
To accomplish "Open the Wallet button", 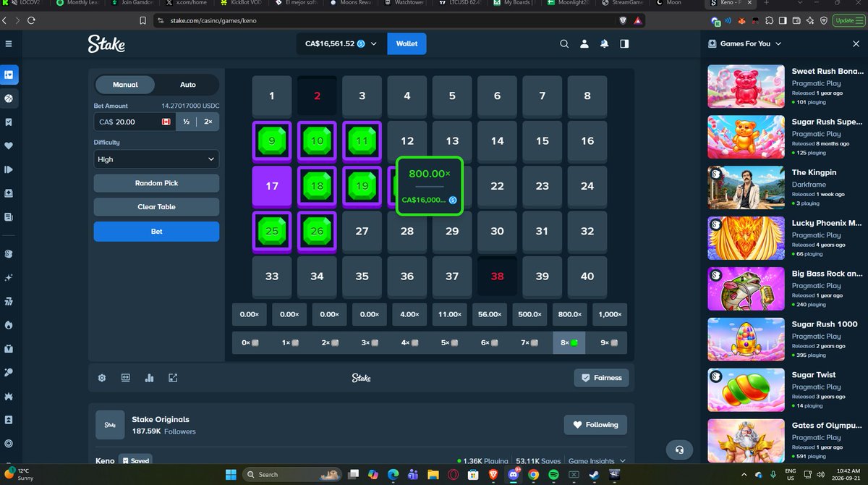I will 407,43.
